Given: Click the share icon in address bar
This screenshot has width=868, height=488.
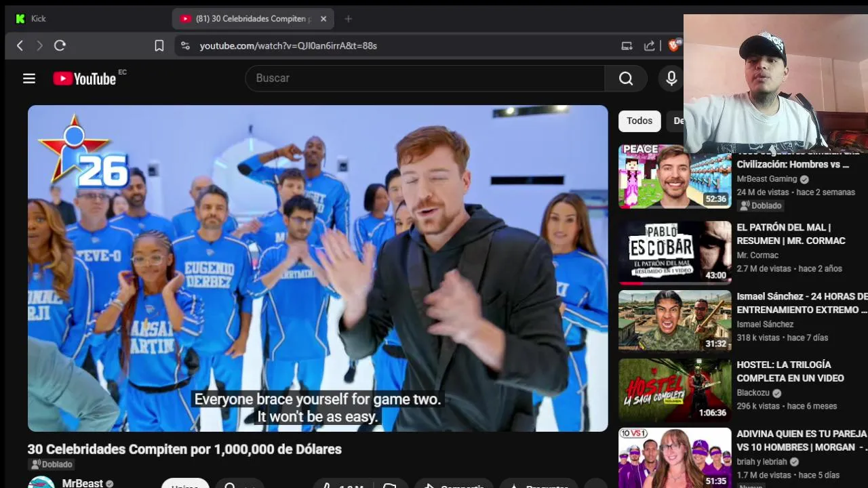Looking at the screenshot, I should coord(649,45).
